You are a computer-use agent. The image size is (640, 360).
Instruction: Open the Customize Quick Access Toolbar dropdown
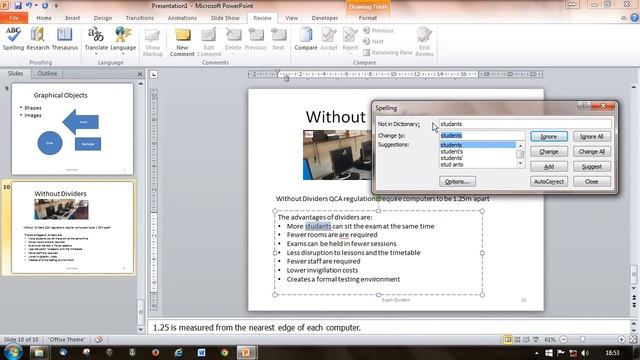pos(56,6)
